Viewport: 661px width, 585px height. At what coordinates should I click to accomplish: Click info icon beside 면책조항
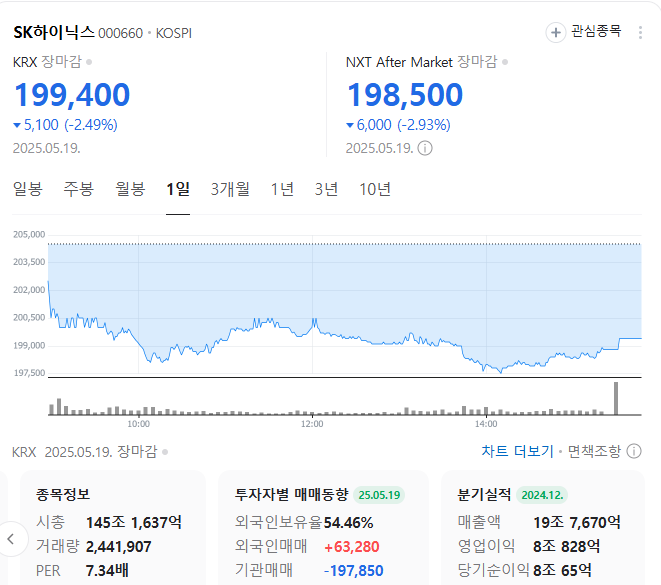click(x=634, y=451)
